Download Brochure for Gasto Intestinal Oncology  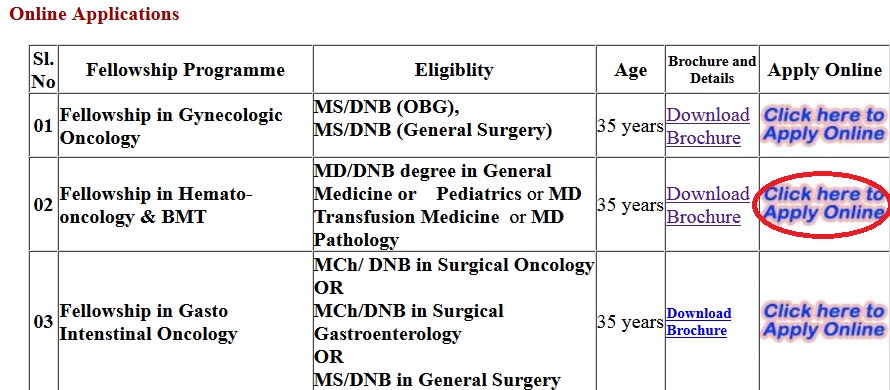(699, 322)
